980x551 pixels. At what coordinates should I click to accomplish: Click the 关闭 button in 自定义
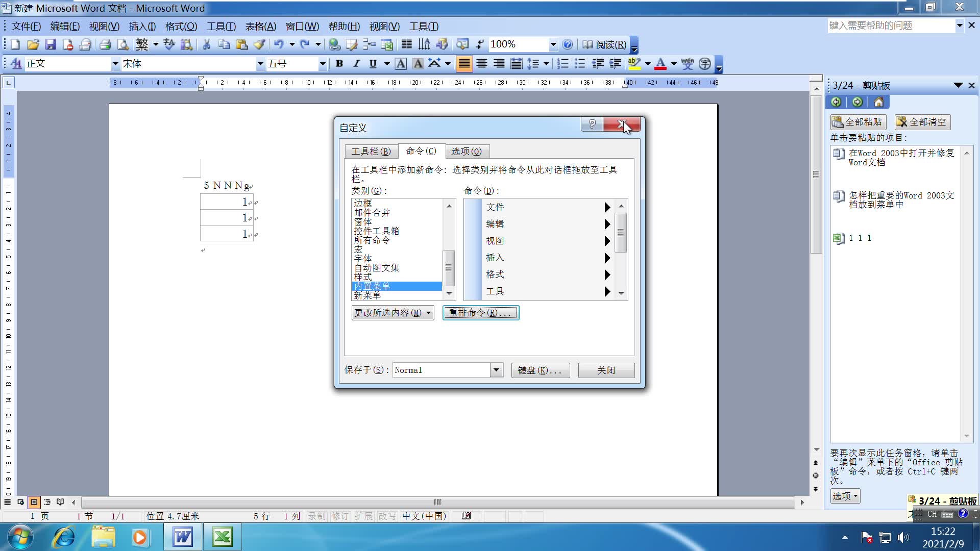[x=605, y=369]
